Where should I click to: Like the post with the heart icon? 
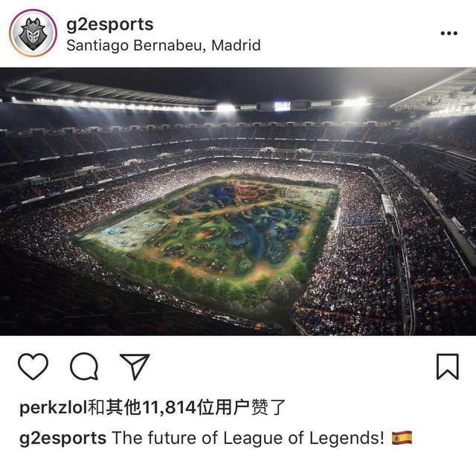(33, 366)
